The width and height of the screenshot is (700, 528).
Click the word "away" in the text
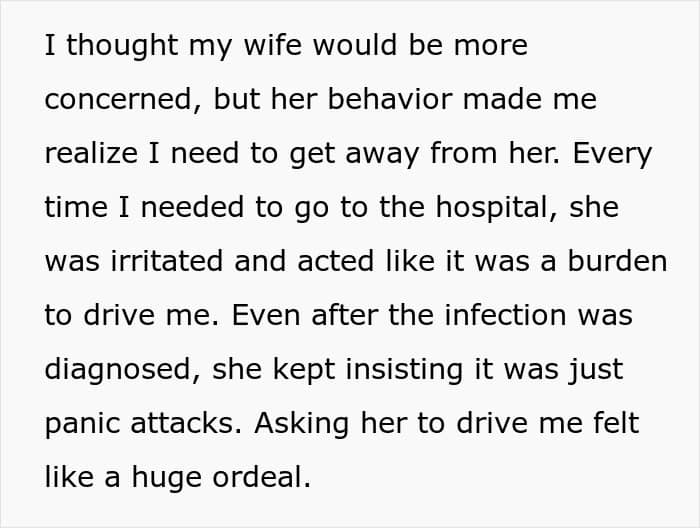click(382, 155)
